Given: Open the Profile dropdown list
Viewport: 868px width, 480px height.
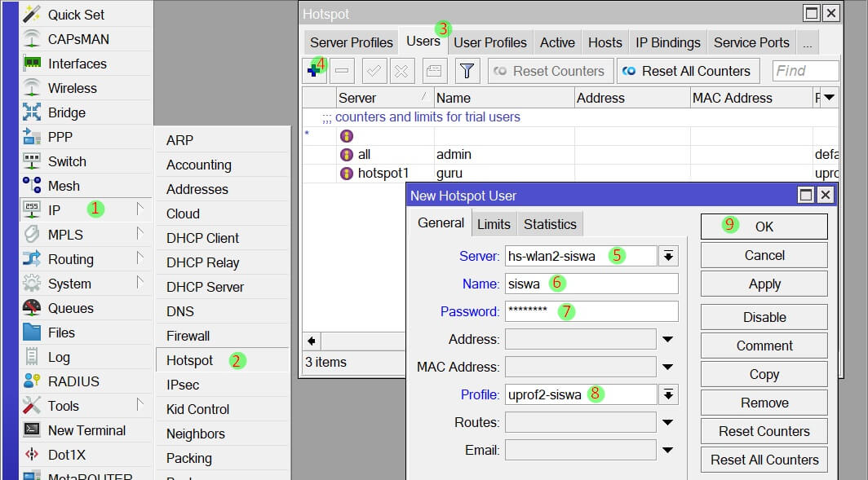Looking at the screenshot, I should tap(668, 394).
